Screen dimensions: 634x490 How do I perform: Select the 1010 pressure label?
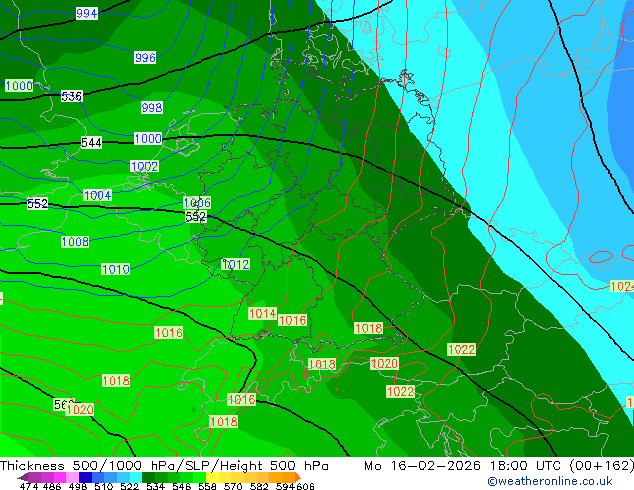[116, 269]
